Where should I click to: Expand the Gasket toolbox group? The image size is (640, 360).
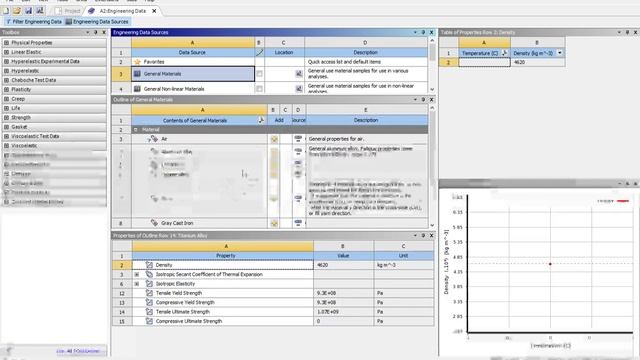point(7,127)
